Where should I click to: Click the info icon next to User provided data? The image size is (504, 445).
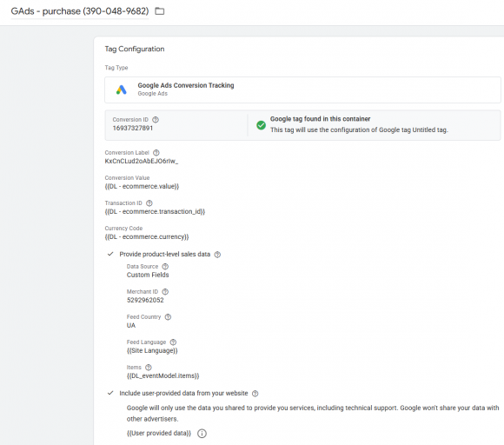coord(202,434)
